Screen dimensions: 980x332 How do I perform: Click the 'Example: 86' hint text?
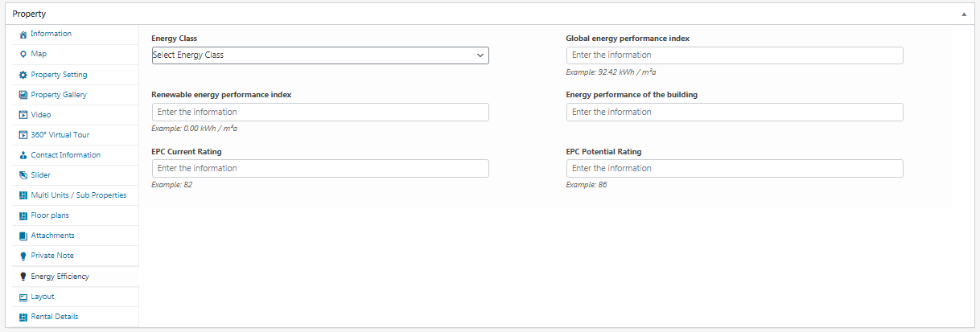[587, 185]
